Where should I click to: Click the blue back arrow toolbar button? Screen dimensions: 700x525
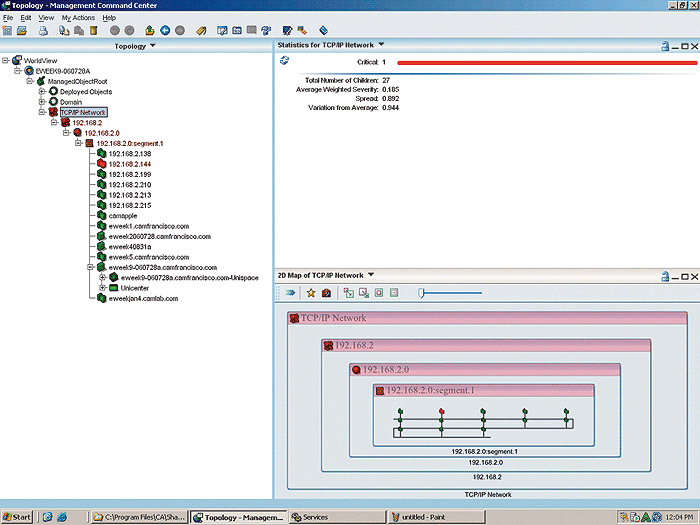pos(165,30)
